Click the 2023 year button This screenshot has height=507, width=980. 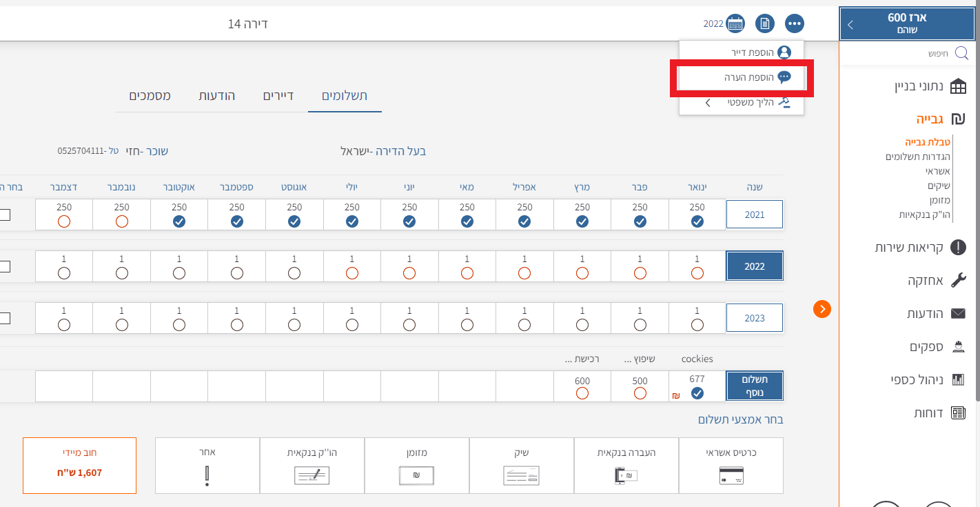(x=755, y=318)
